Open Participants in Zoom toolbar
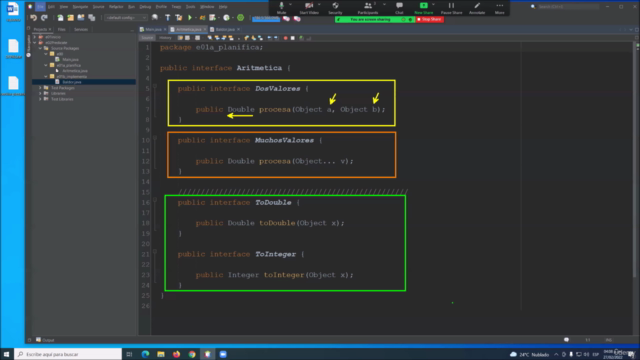Image resolution: width=640 pixels, height=360 pixels. pyautogui.click(x=368, y=8)
